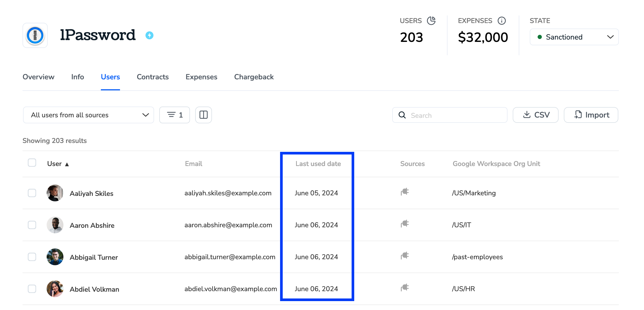The height and width of the screenshot is (310, 644).
Task: Check the box for Aaron Abshire
Action: 32,225
